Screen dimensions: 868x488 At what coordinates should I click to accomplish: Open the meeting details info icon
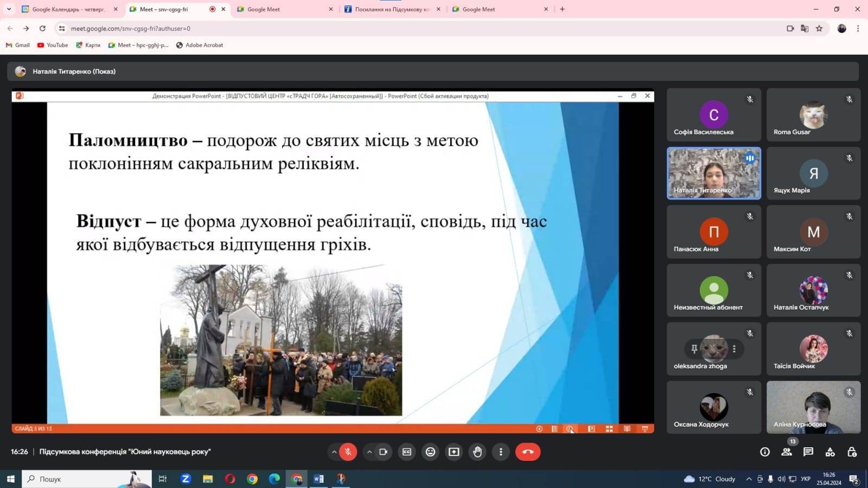click(765, 452)
